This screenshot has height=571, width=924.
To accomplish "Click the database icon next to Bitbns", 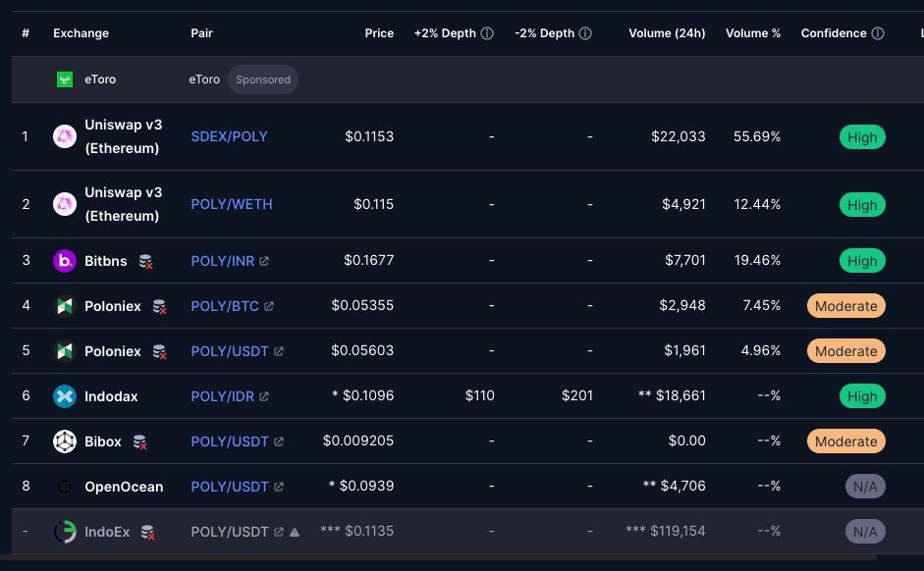I will (145, 261).
